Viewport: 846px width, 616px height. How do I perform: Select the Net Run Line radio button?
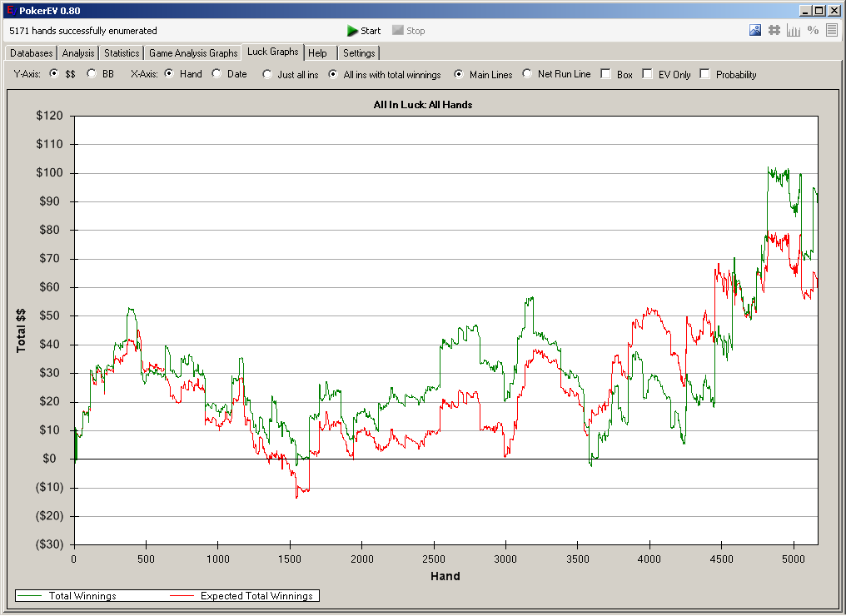tap(527, 74)
